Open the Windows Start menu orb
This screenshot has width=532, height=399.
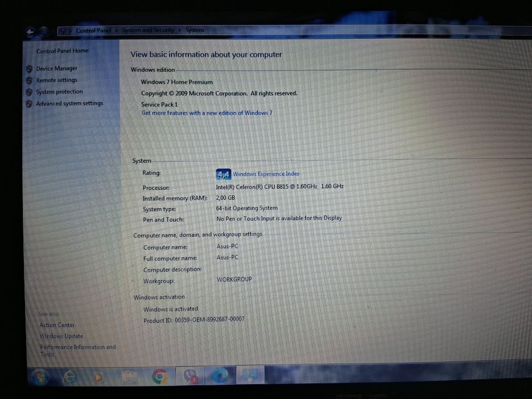coord(40,377)
